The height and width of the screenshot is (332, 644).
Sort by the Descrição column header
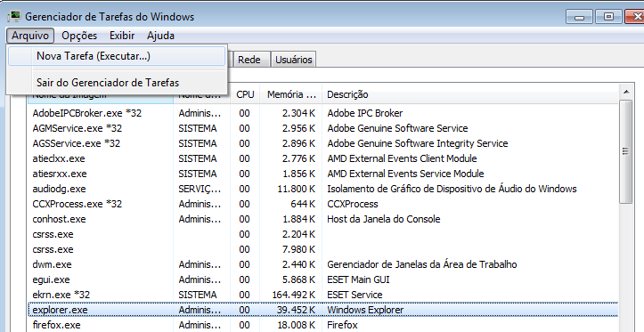click(470, 94)
